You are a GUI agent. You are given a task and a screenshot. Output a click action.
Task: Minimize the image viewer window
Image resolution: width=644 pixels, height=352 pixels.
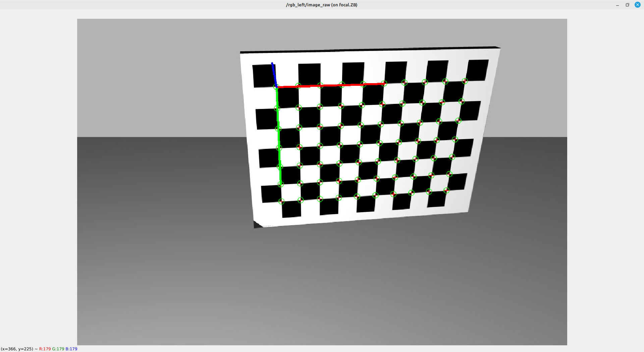pyautogui.click(x=617, y=5)
